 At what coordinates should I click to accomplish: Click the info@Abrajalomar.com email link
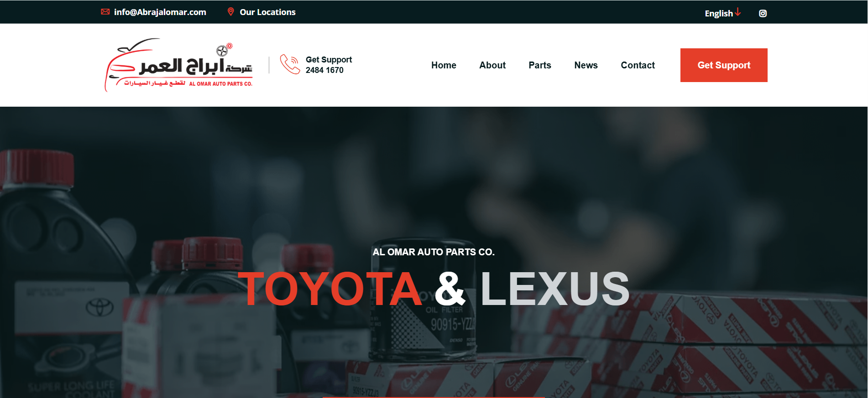160,12
